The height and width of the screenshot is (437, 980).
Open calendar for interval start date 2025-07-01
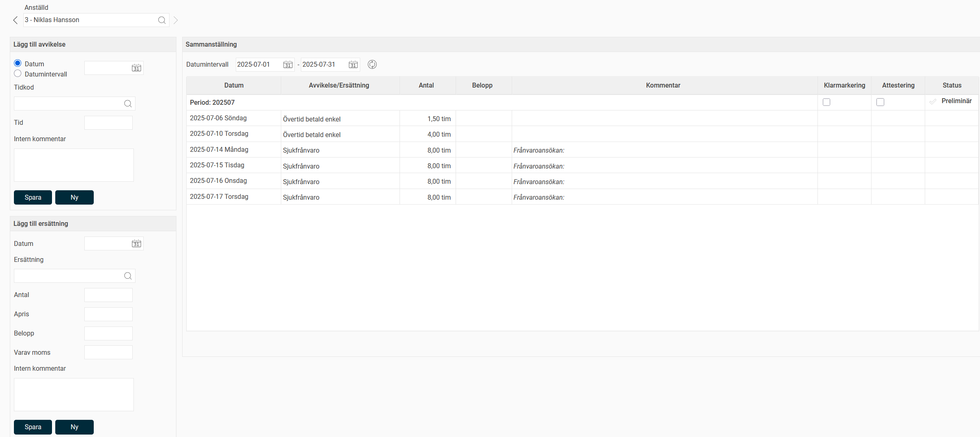coord(288,65)
